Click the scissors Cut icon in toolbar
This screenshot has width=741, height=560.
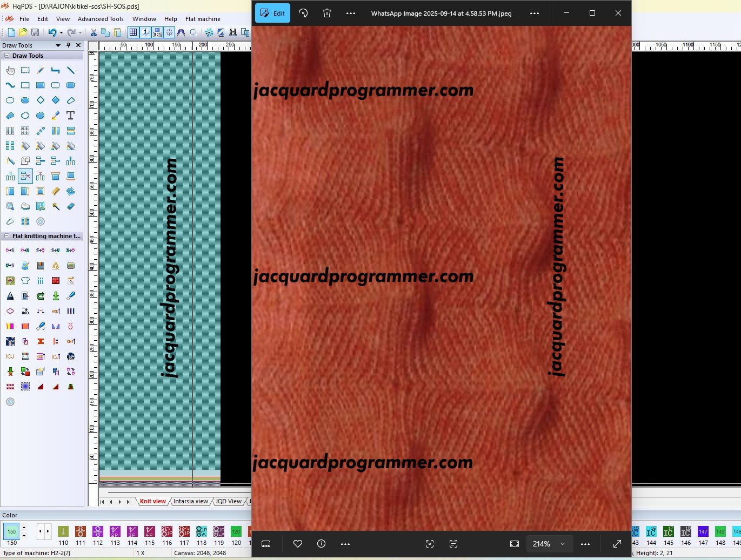(x=93, y=33)
